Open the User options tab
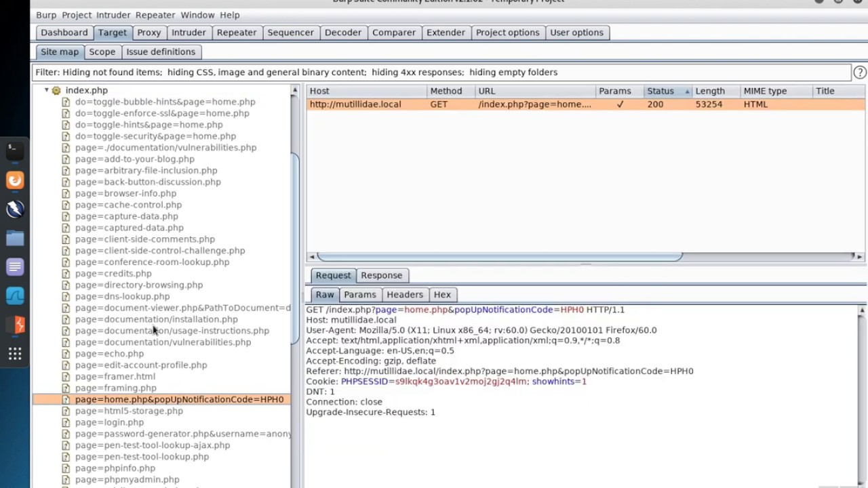The height and width of the screenshot is (488, 868). 576,33
